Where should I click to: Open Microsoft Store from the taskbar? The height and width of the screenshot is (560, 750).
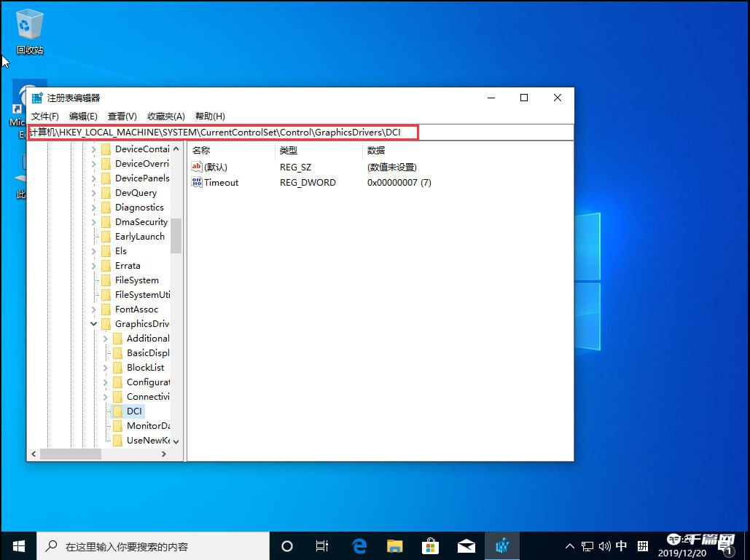click(430, 545)
